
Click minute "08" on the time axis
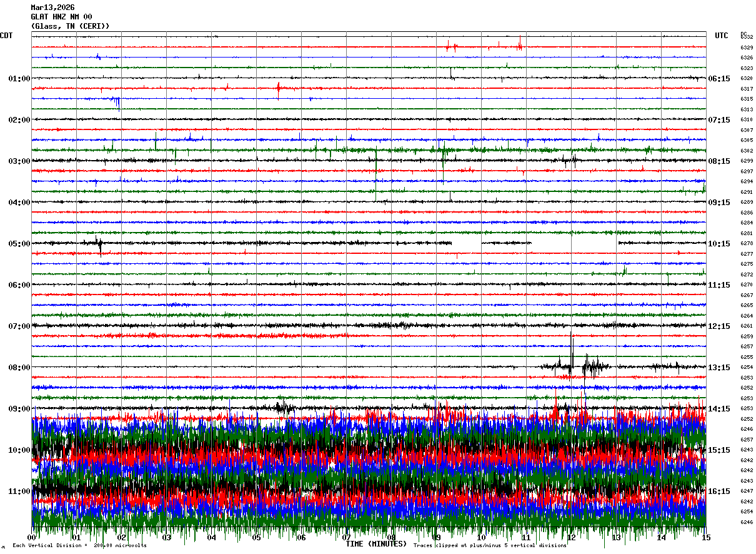pos(391,538)
